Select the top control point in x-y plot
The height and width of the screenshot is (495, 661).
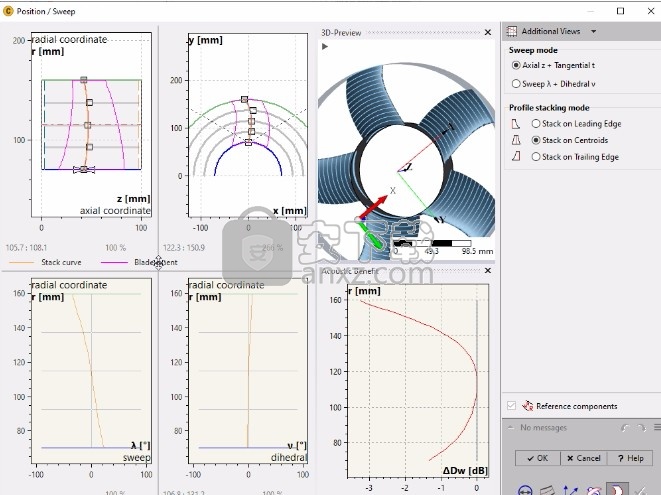(244, 100)
